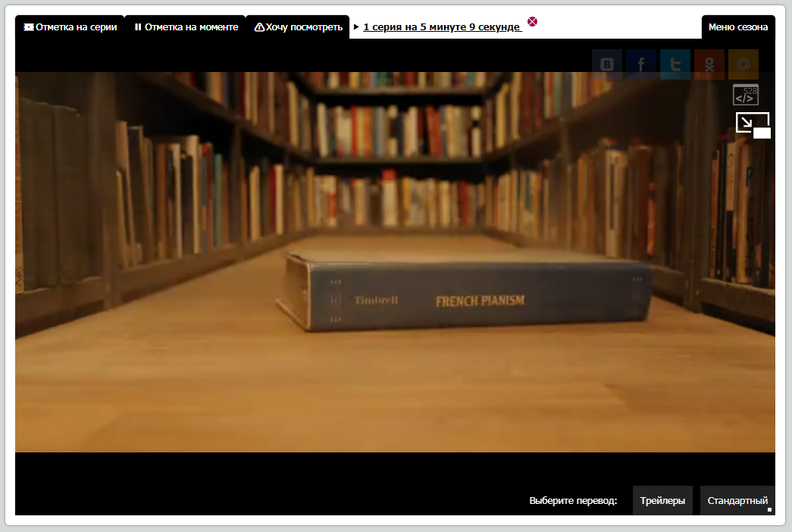The width and height of the screenshot is (792, 532).
Task: Open 1 серия на 5 минуте link
Action: [442, 27]
